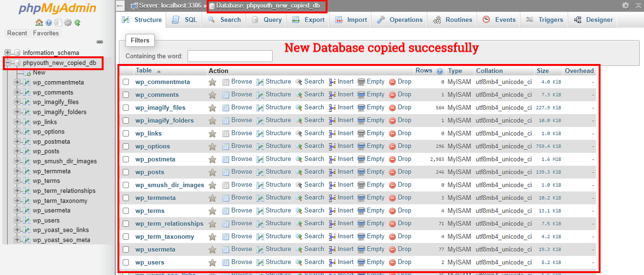Go to phpMyAdmin home via house icon

(39, 22)
